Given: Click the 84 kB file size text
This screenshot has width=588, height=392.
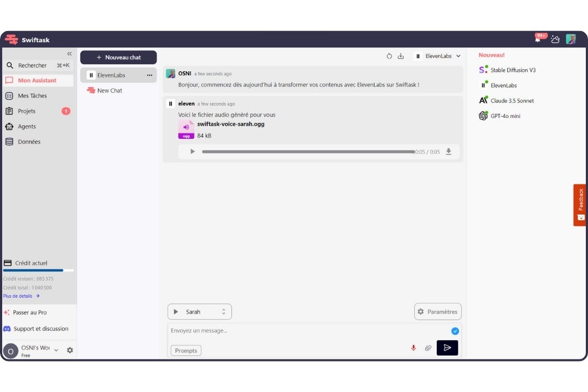Looking at the screenshot, I should coord(204,136).
